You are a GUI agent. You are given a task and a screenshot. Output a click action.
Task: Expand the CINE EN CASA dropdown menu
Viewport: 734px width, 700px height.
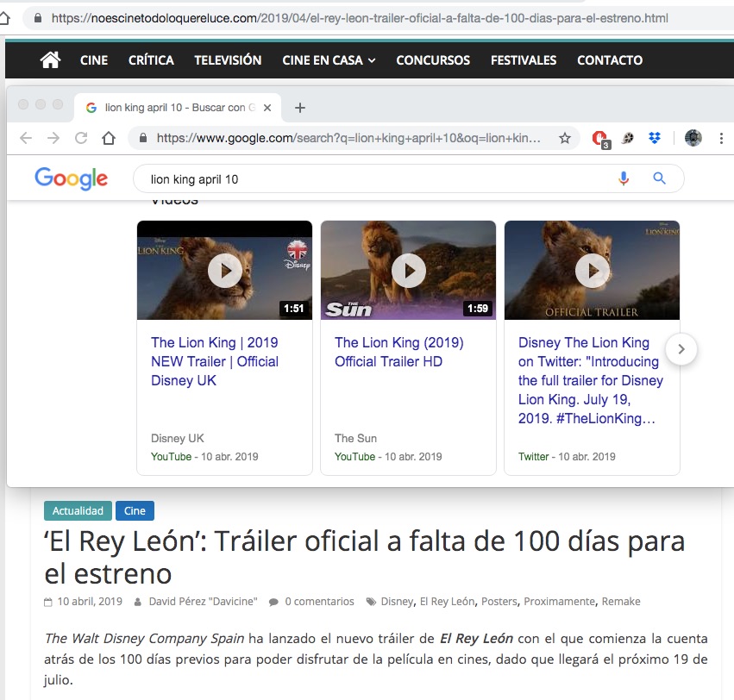(329, 60)
